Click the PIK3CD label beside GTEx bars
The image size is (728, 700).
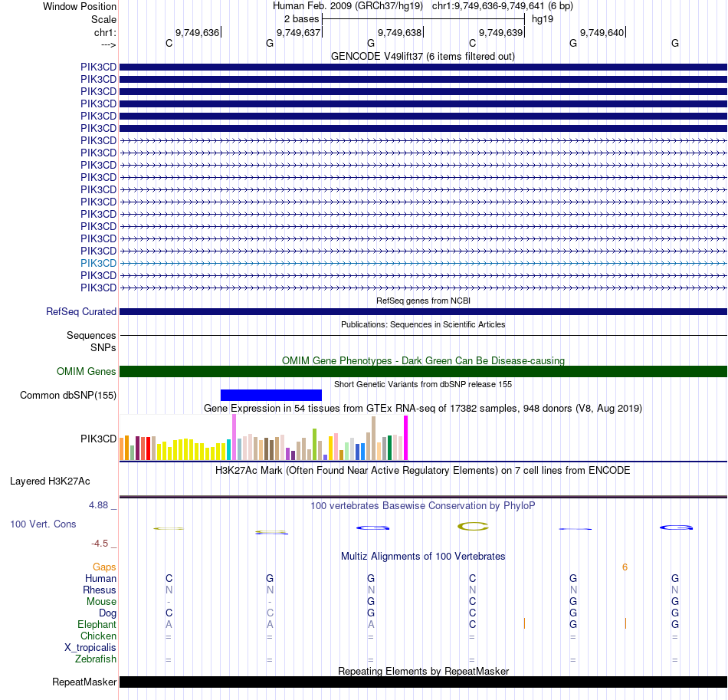(98, 439)
